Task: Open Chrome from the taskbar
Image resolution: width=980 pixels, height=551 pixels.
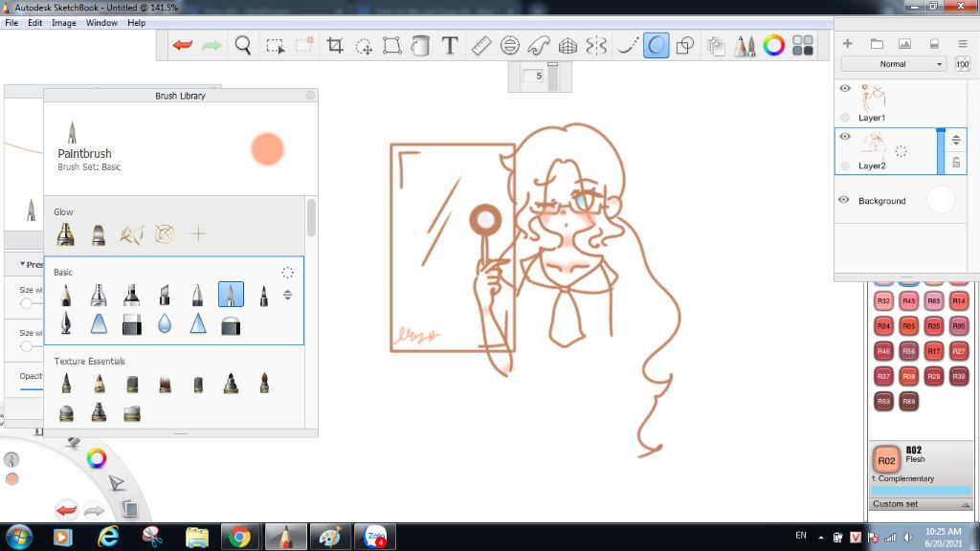Action: coord(239,537)
